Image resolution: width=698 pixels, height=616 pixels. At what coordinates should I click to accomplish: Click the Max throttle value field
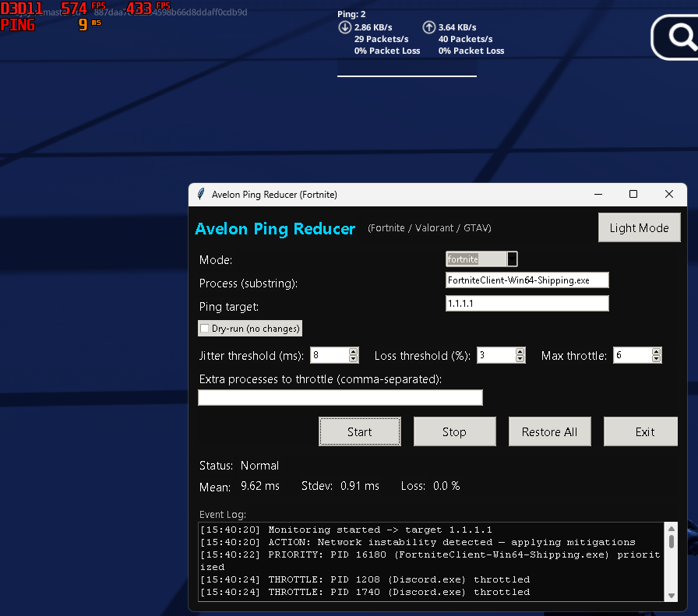click(632, 355)
